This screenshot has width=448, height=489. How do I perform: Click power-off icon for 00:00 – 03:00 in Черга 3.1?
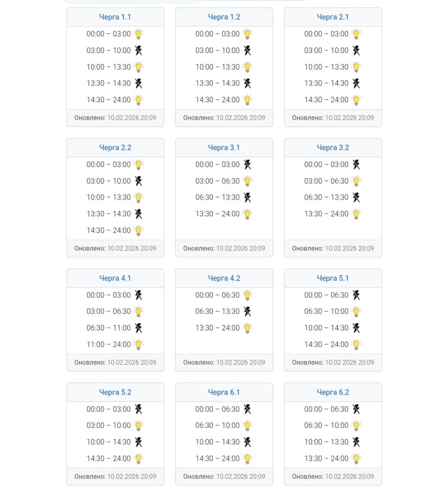pos(247,164)
